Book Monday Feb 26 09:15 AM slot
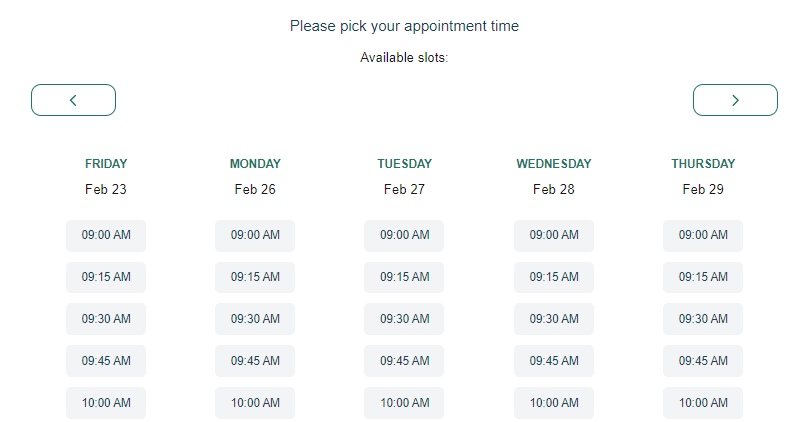 tap(255, 277)
